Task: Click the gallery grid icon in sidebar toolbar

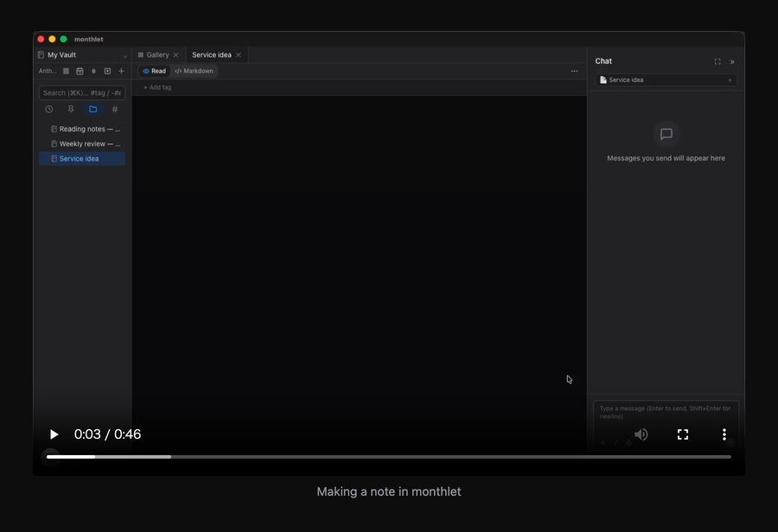Action: (66, 71)
